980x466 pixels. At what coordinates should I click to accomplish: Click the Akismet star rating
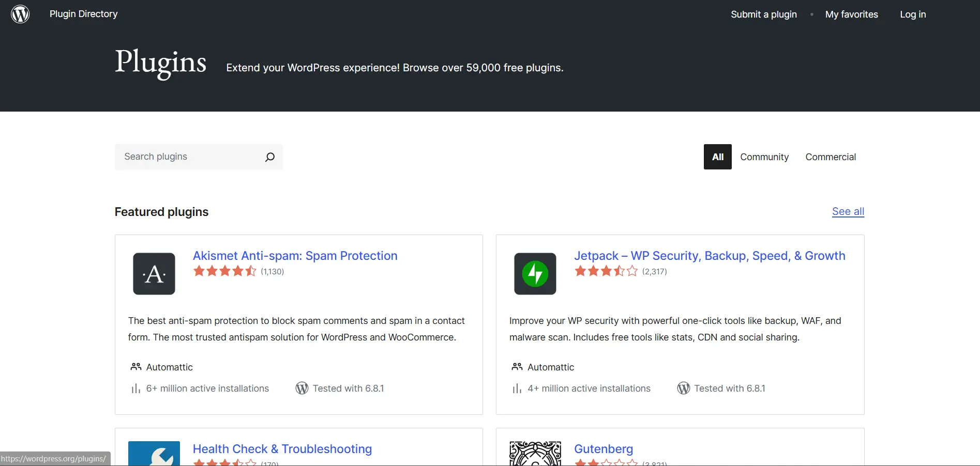pyautogui.click(x=225, y=271)
